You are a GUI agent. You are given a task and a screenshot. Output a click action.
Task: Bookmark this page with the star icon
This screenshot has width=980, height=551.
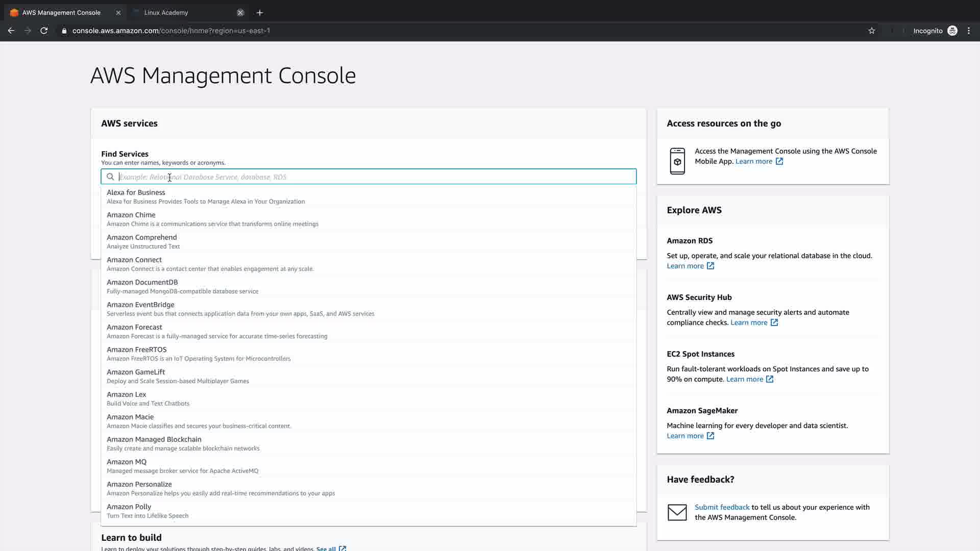[x=872, y=31]
